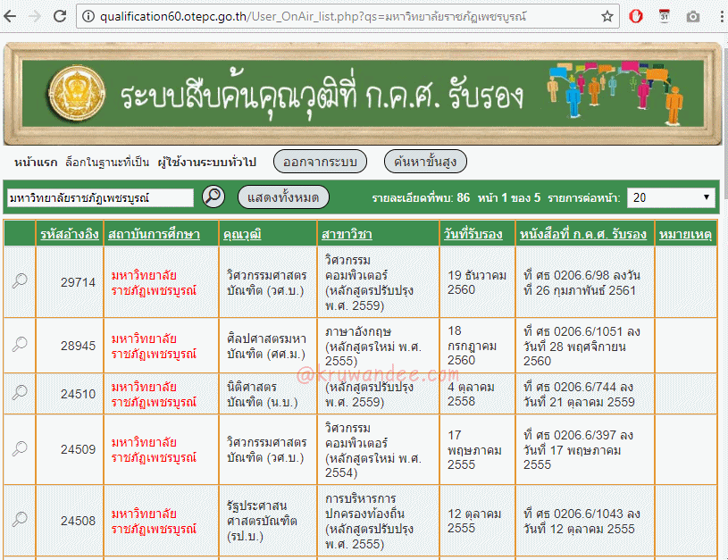Click ศิลปศาสตรมหาบัณฑิต (ศศ.ม.) qualification cell

[x=268, y=346]
